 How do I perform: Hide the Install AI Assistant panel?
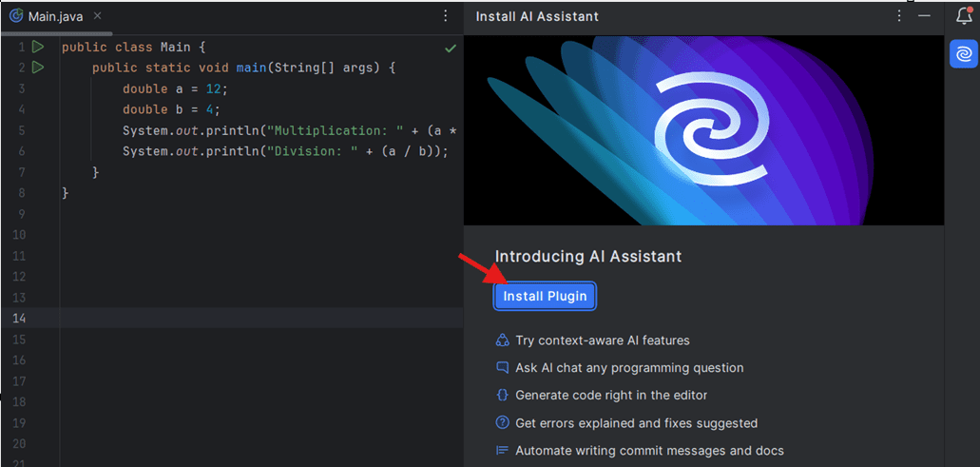tap(924, 16)
